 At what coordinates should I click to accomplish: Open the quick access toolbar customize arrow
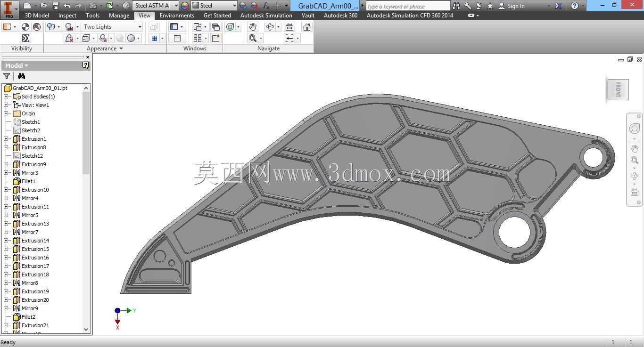point(286,6)
